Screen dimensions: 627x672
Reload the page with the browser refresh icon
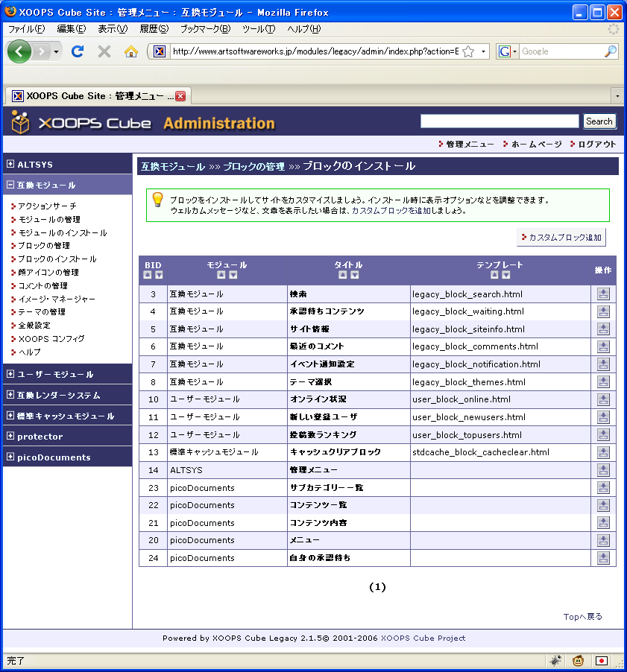[78, 51]
